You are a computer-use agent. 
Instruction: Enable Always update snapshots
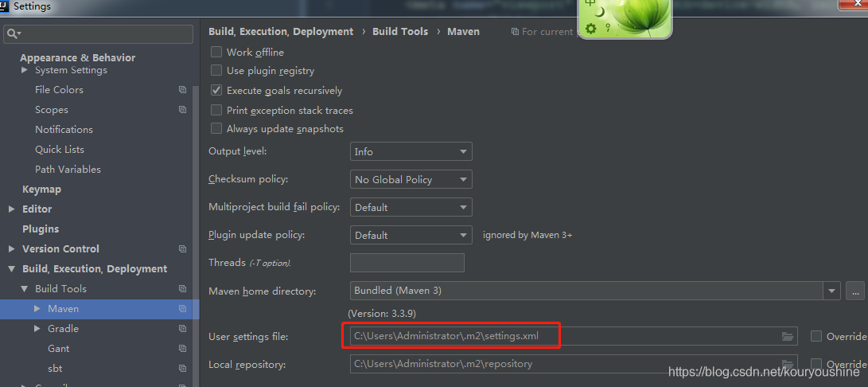pyautogui.click(x=216, y=129)
